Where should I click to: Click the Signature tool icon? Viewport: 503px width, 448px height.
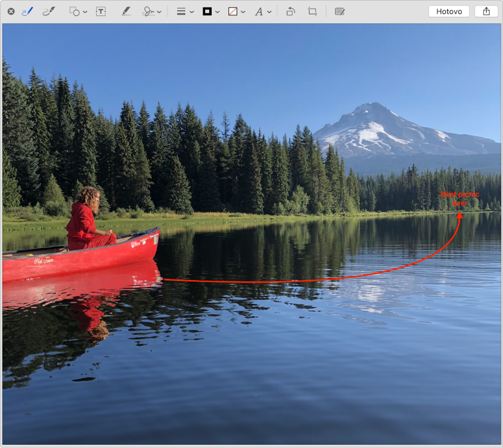[148, 11]
